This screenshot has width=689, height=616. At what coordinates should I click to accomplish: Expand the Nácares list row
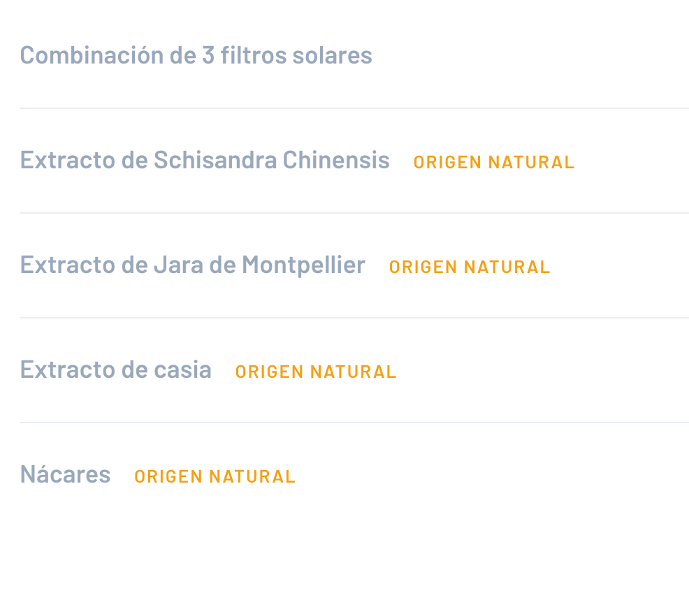(489, 475)
